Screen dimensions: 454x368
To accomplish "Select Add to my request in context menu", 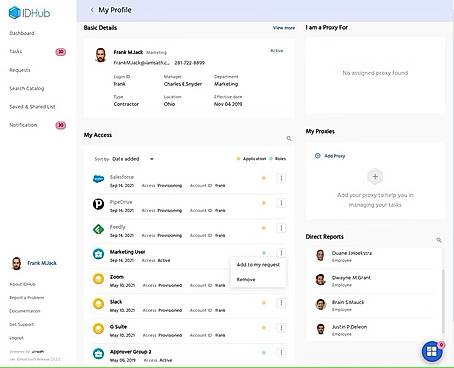I will (x=258, y=265).
